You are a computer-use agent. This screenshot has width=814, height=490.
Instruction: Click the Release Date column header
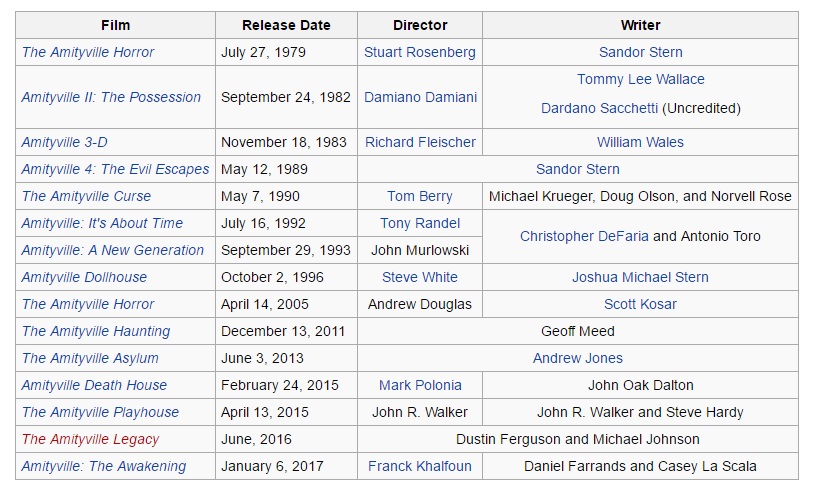point(286,25)
